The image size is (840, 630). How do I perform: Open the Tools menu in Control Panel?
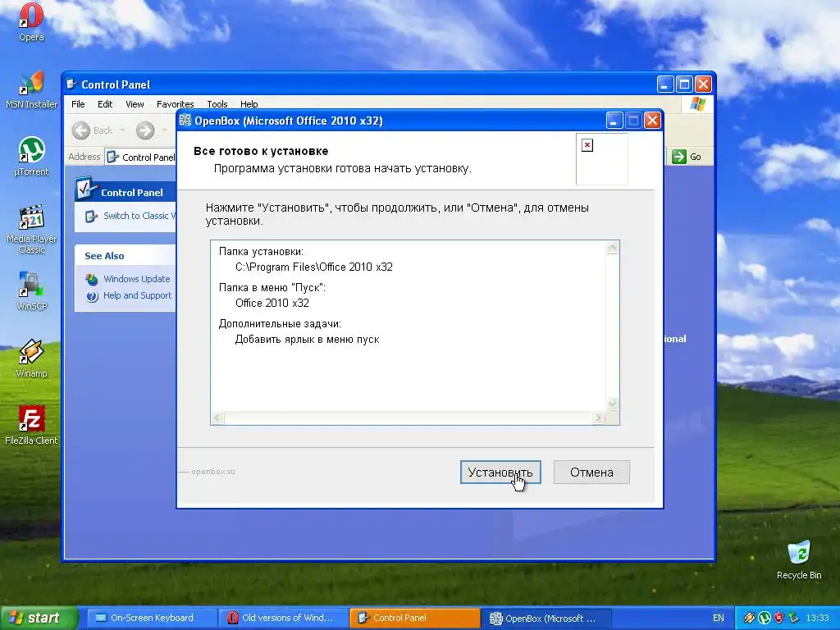pyautogui.click(x=217, y=104)
